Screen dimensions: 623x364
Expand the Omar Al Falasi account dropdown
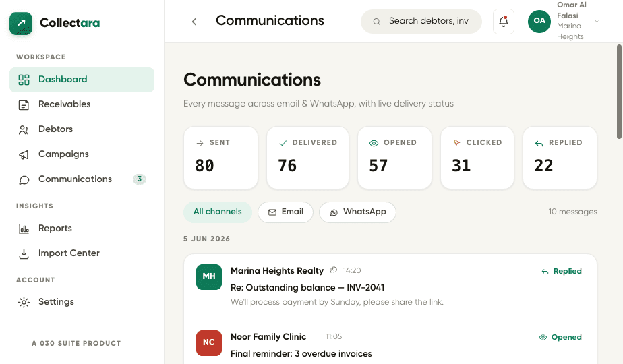[x=597, y=21]
